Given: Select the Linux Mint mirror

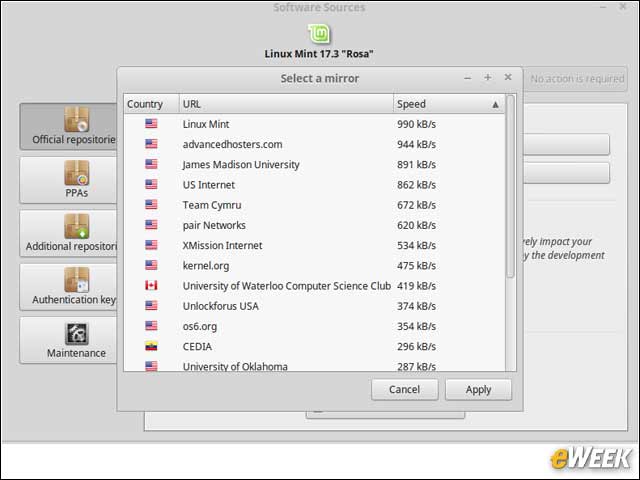Looking at the screenshot, I should (314, 124).
